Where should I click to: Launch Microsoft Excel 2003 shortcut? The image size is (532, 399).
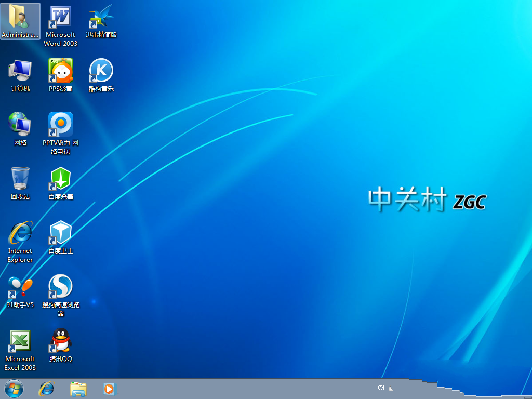pos(20,350)
